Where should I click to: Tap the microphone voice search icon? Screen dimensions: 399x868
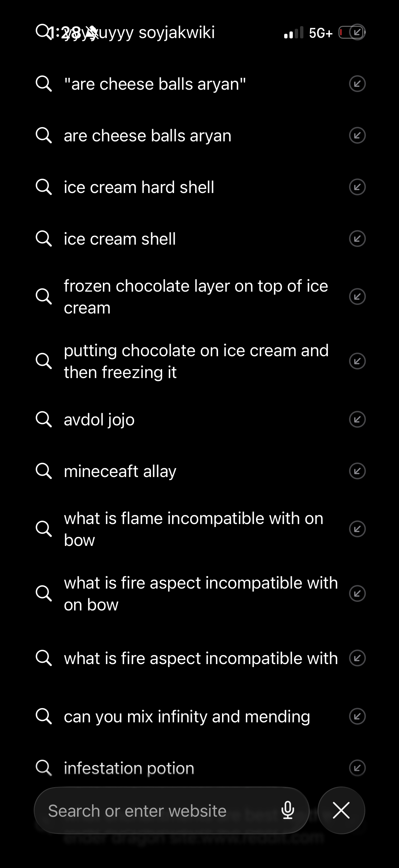tap(288, 810)
